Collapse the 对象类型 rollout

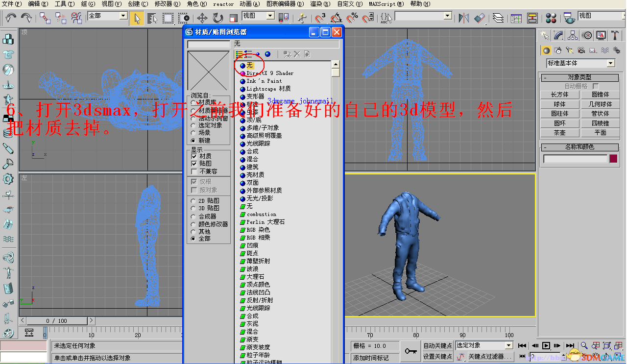click(x=579, y=77)
